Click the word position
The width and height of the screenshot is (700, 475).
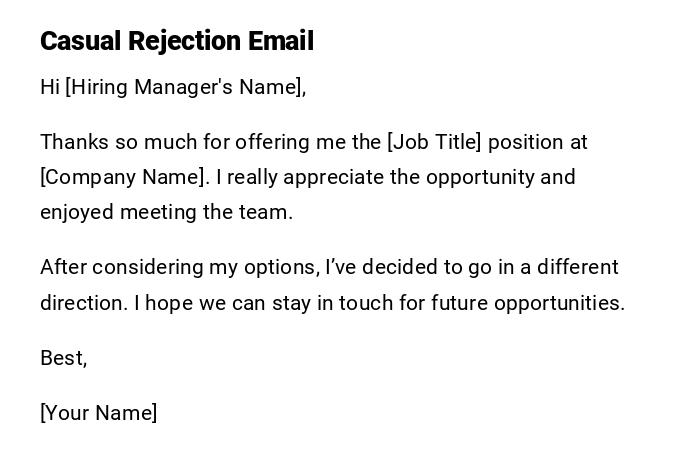click(526, 142)
